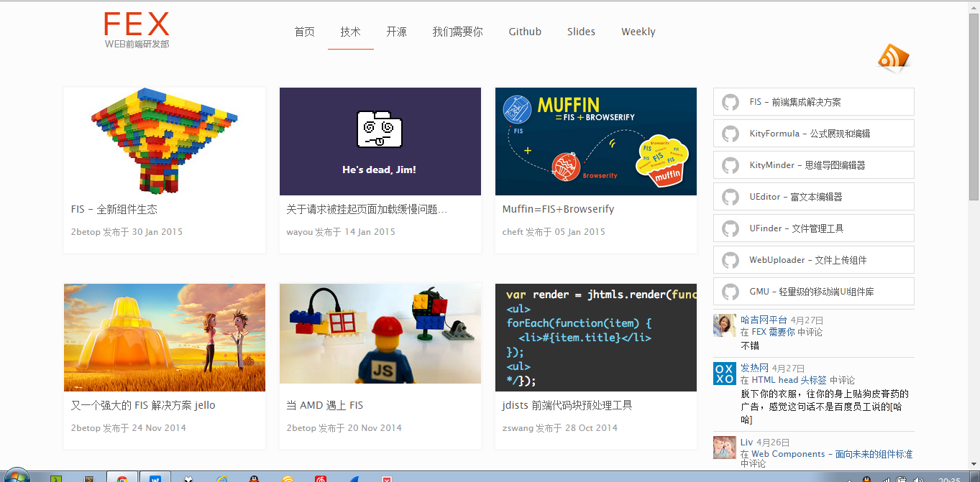Open the "He's dead, Jim!" thumbnail
Image resolution: width=980 pixels, height=482 pixels.
(380, 142)
